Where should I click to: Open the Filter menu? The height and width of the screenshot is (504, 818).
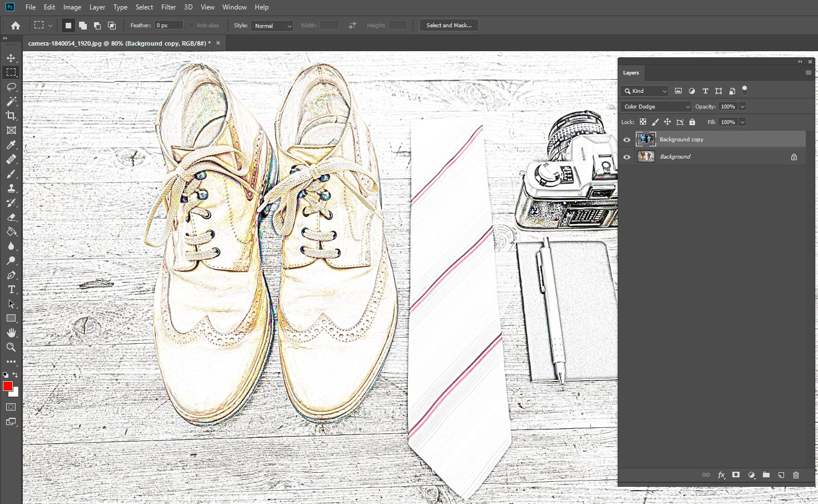point(168,7)
